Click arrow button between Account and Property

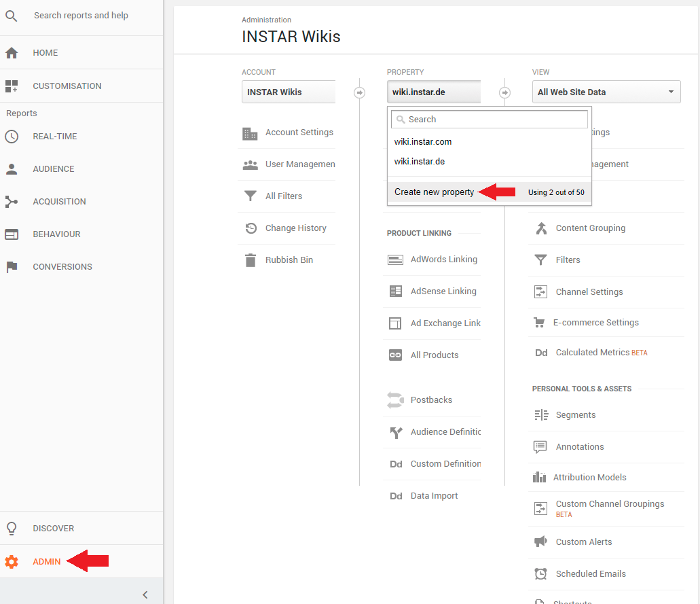(x=359, y=92)
